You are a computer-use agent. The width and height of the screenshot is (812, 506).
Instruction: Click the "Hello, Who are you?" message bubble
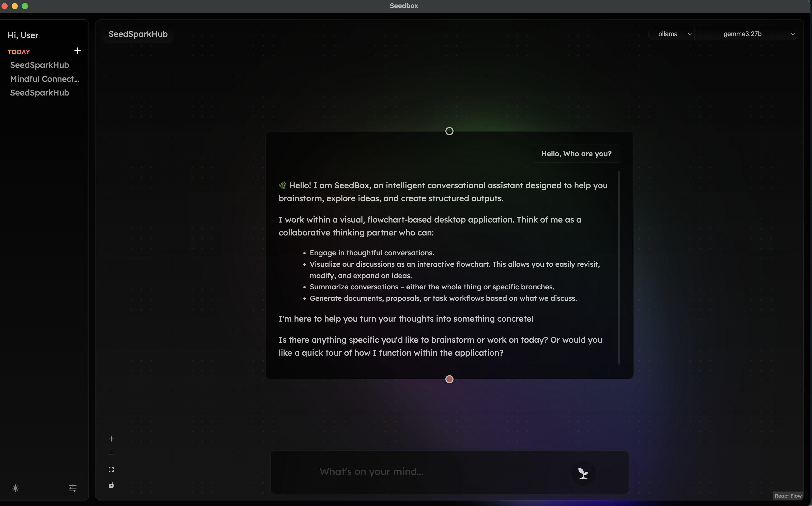[576, 154]
